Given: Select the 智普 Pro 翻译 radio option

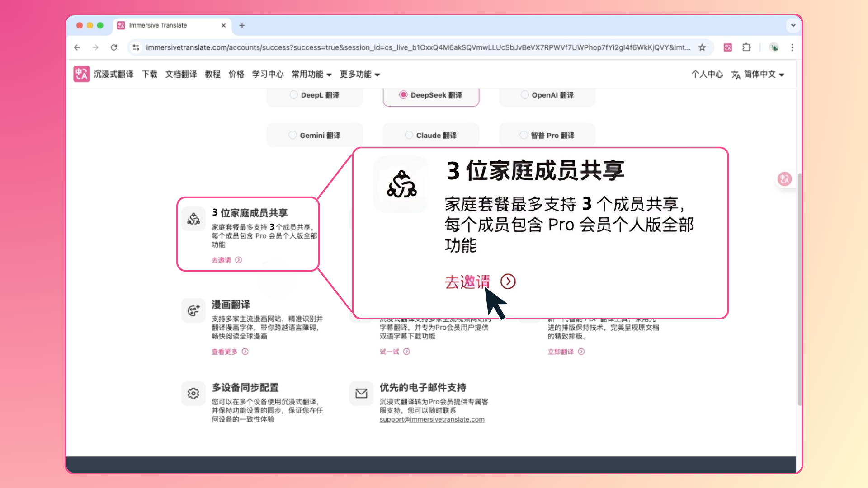Looking at the screenshot, I should (x=524, y=135).
